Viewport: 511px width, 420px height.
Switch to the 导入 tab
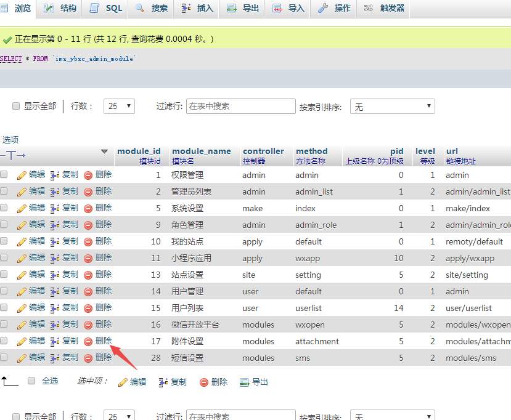coord(288,8)
